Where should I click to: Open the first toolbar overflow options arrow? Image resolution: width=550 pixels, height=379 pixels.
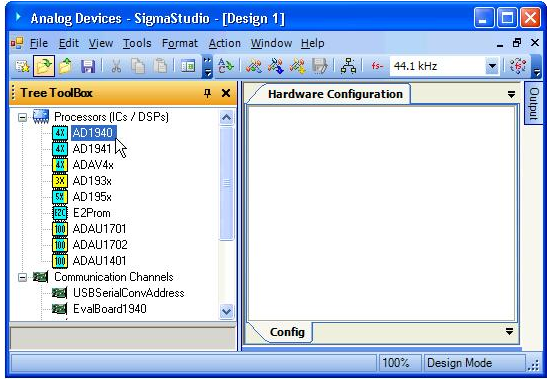point(208,66)
